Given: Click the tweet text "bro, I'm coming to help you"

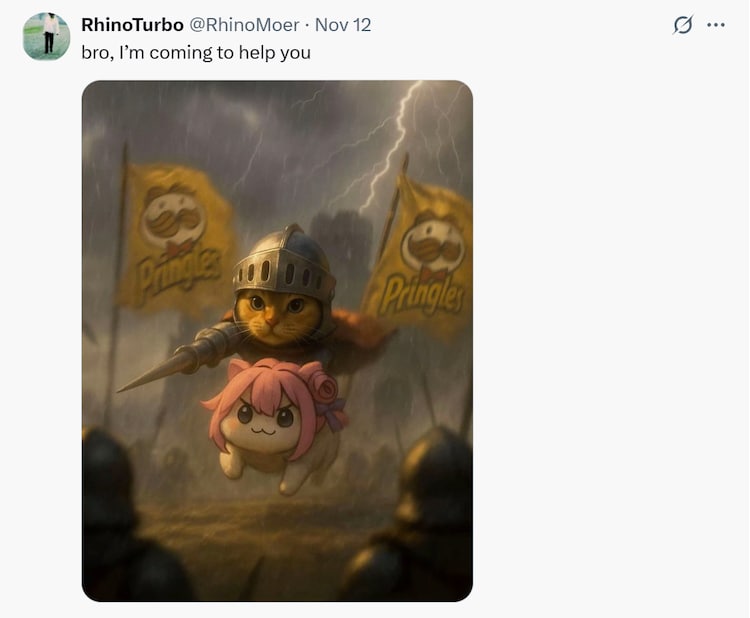Looking at the screenshot, I should pos(196,52).
